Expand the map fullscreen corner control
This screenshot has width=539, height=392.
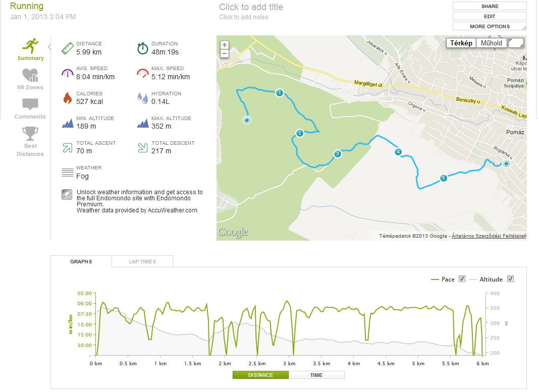[516, 43]
